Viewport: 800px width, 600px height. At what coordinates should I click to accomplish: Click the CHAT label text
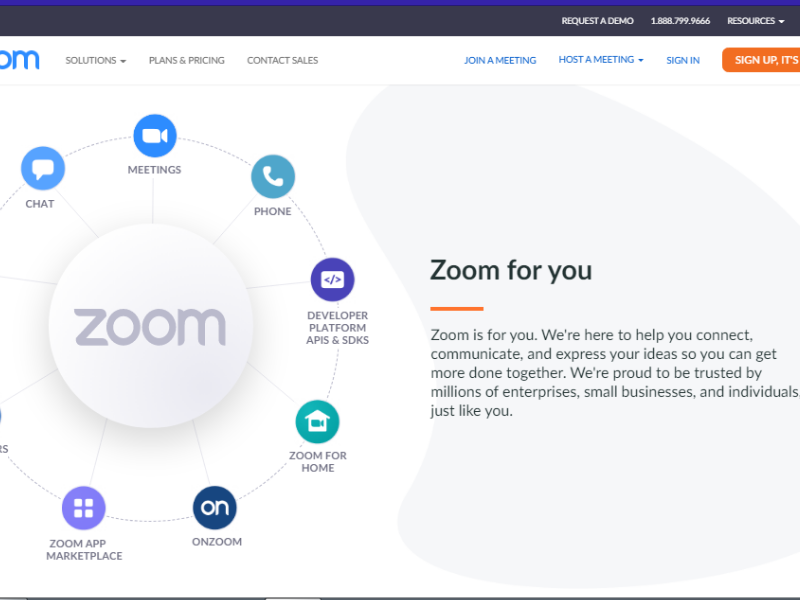pyautogui.click(x=40, y=204)
